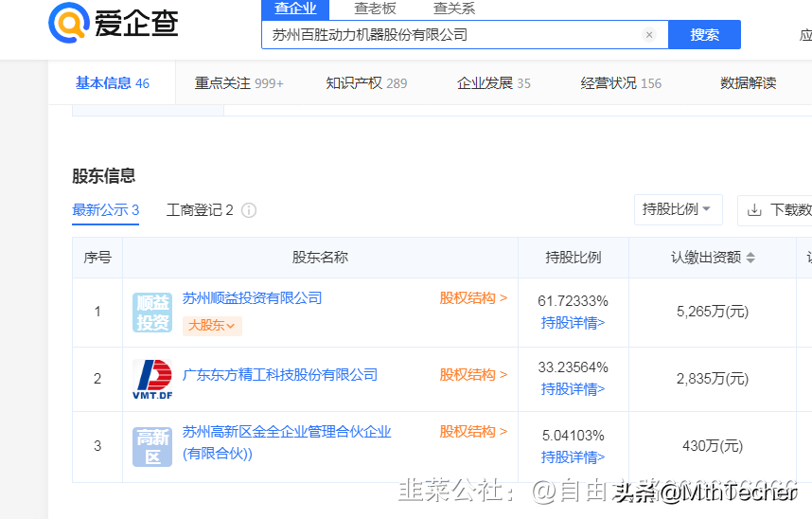The image size is (812, 519).
Task: Click the 股东信息 section heading
Action: click(103, 176)
